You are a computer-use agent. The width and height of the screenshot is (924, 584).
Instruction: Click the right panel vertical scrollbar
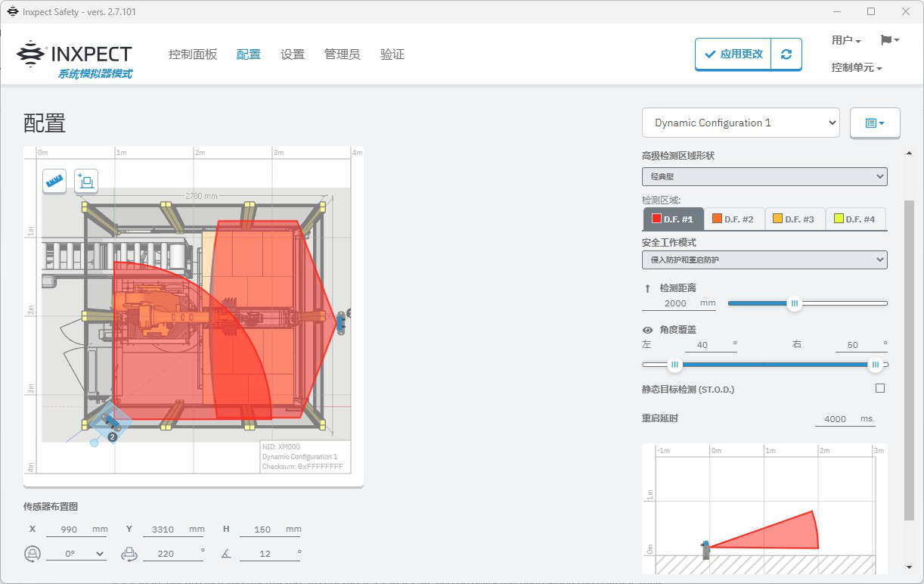point(909,360)
